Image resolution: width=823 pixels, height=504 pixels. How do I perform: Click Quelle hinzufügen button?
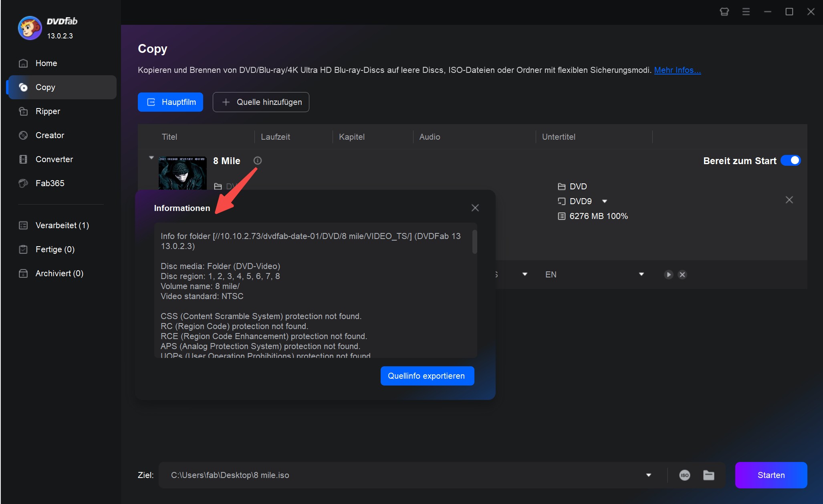pos(261,102)
